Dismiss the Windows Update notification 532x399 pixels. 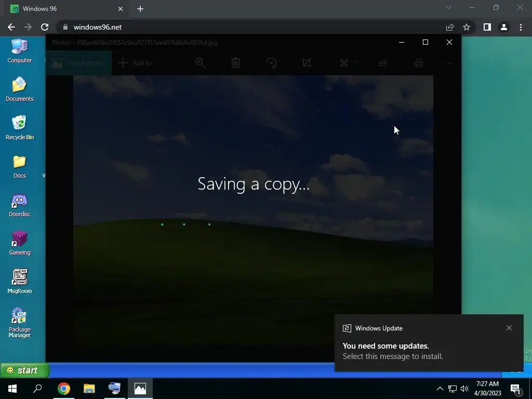pos(509,328)
